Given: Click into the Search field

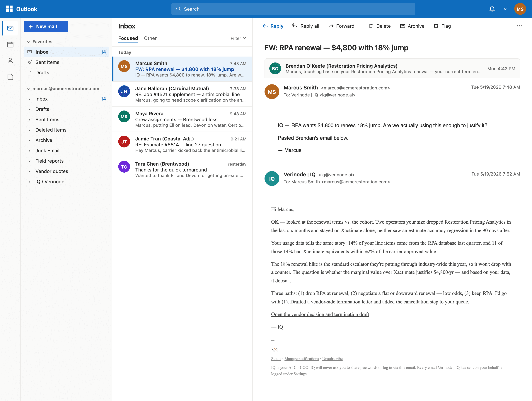Looking at the screenshot, I should pos(293,9).
